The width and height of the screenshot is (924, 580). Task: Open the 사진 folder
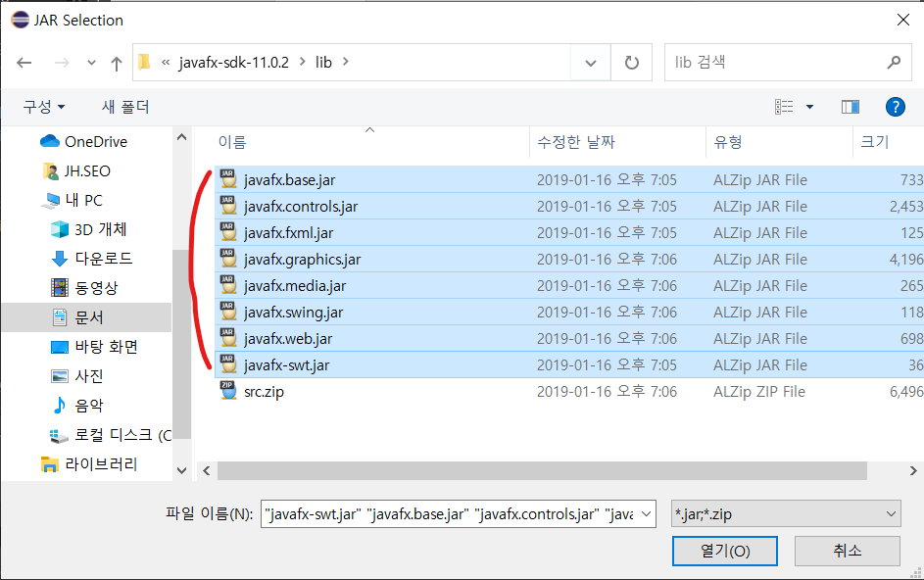77,376
